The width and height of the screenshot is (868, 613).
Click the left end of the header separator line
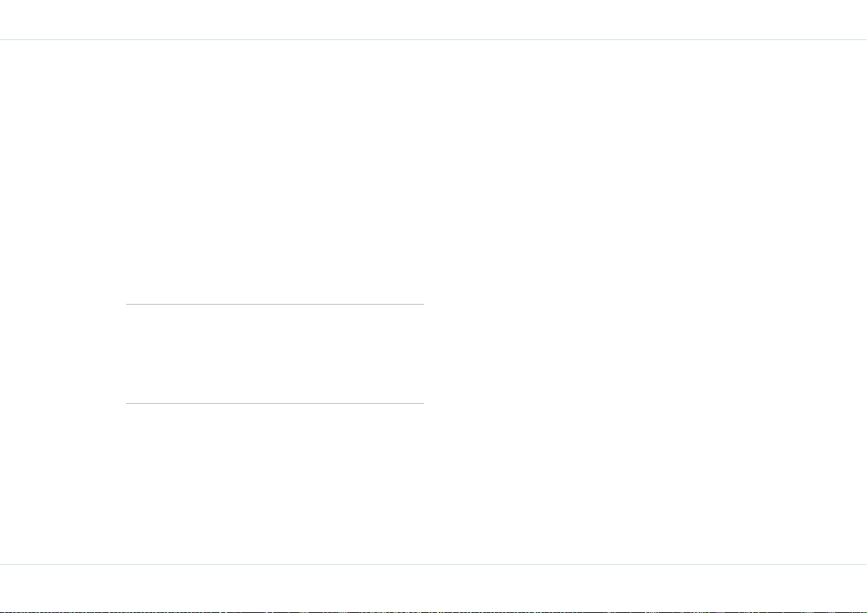click(x=2, y=40)
